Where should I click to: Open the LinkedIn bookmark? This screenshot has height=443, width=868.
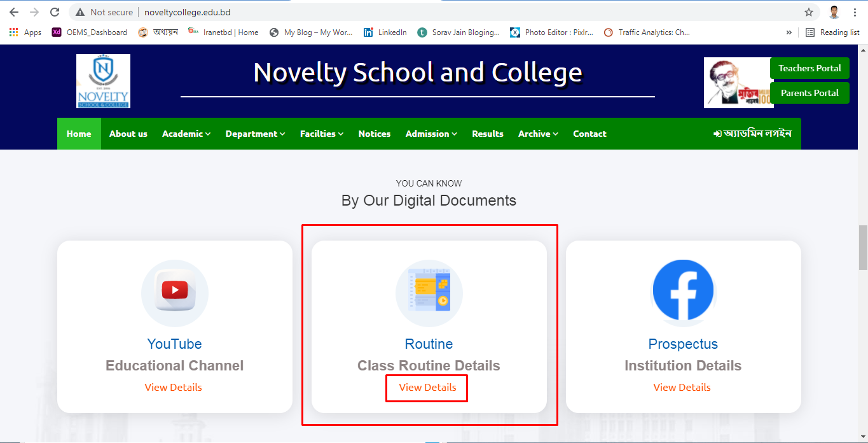[x=385, y=32]
